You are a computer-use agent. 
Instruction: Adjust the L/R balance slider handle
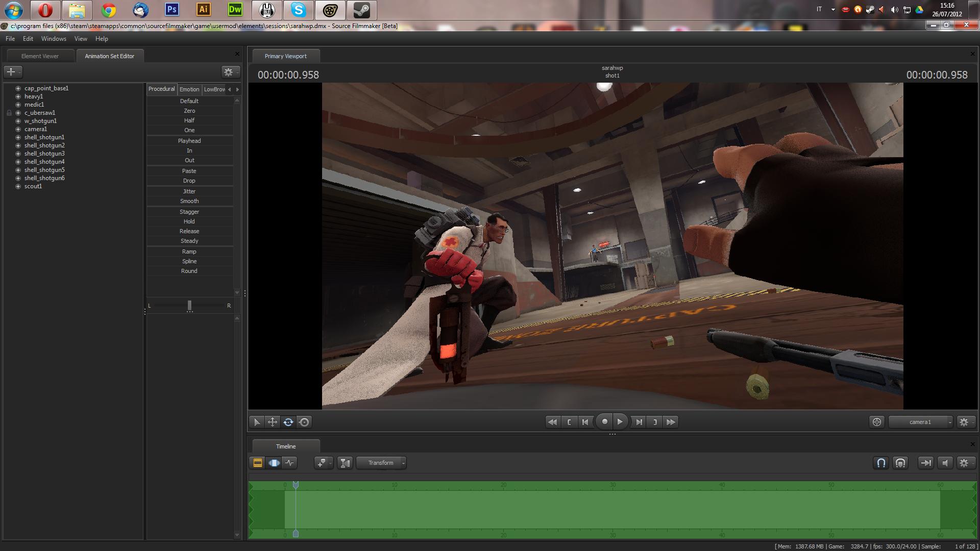tap(189, 306)
